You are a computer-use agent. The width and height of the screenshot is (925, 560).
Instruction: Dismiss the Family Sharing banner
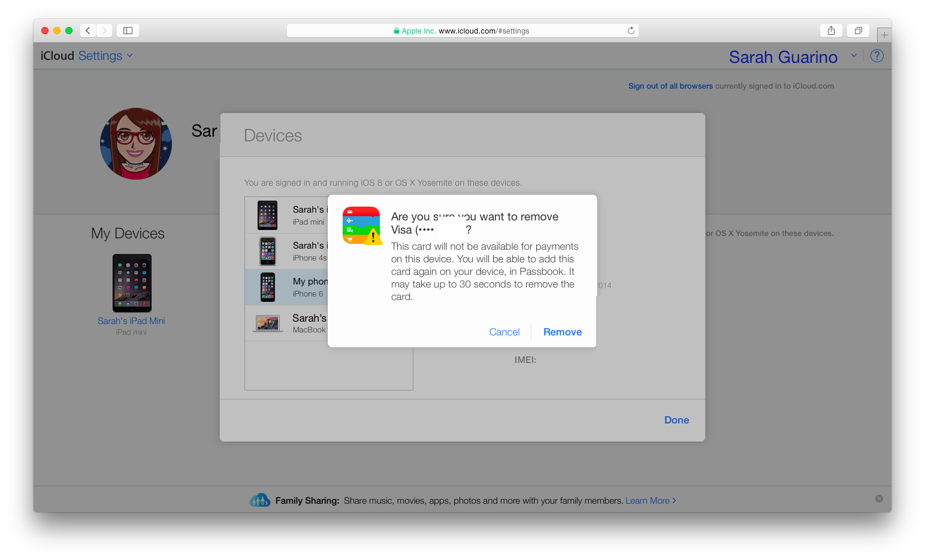tap(879, 498)
